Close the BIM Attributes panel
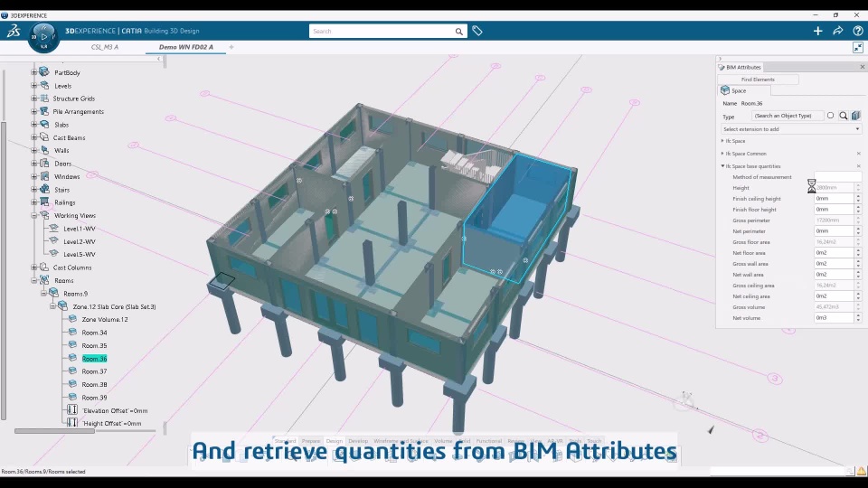 coord(862,67)
